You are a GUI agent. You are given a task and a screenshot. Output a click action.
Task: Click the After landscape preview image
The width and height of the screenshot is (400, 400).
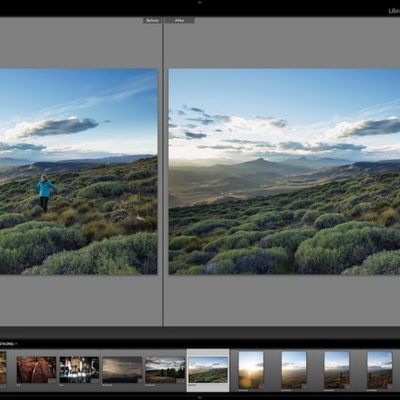(x=284, y=171)
